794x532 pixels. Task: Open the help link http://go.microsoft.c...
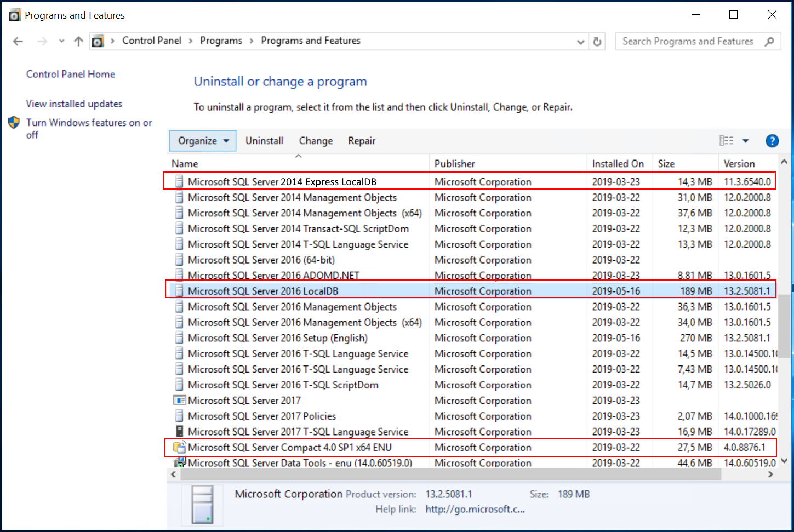click(x=475, y=509)
